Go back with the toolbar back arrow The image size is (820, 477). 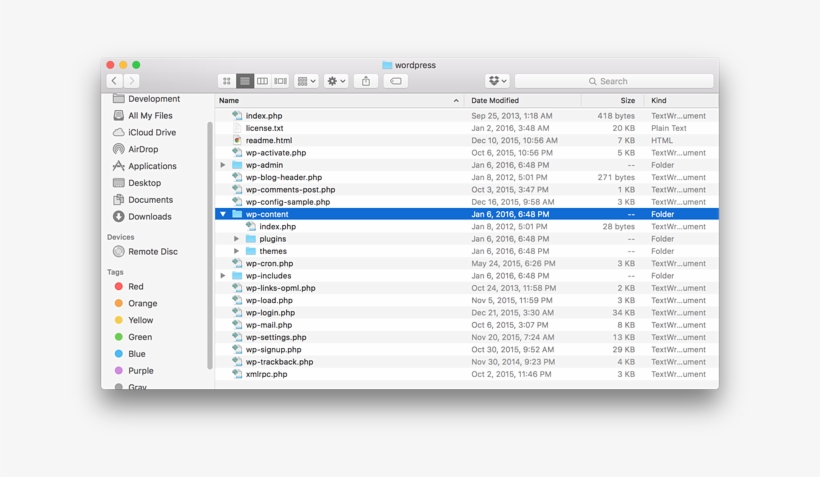[114, 81]
